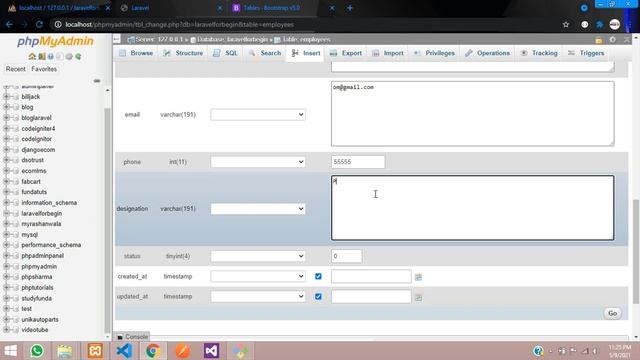This screenshot has width=640, height=360.
Task: Click in the status value field
Action: tap(347, 256)
